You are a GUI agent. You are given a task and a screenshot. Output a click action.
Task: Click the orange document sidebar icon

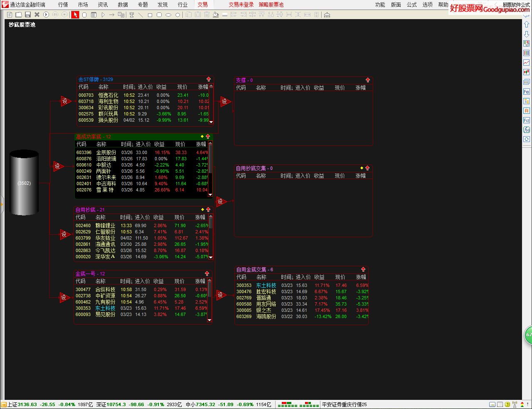point(527,111)
